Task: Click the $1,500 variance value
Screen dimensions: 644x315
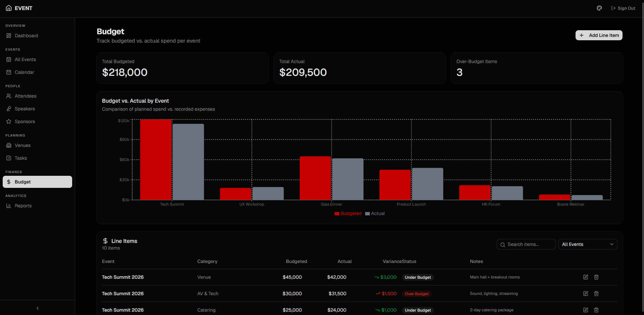Action: (389, 294)
